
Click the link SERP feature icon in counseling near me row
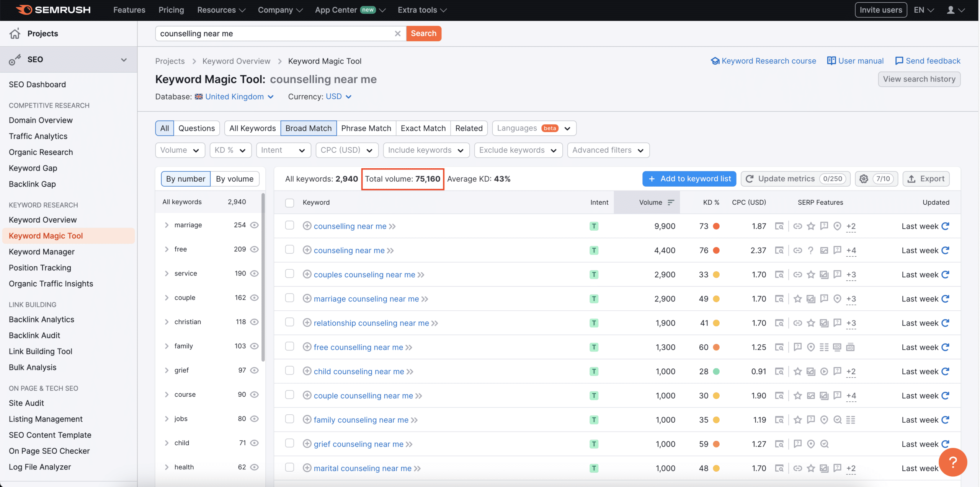click(797, 251)
